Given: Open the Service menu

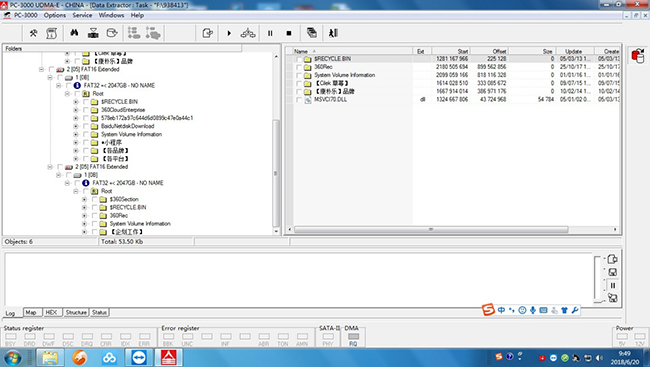Looking at the screenshot, I should (82, 15).
